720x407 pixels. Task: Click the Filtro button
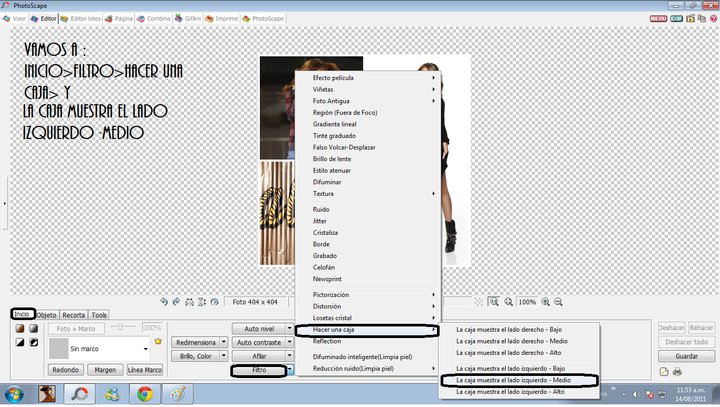click(x=259, y=370)
